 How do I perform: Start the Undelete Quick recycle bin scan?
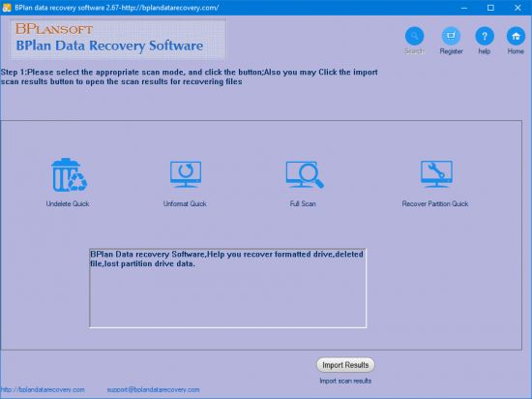(69, 175)
